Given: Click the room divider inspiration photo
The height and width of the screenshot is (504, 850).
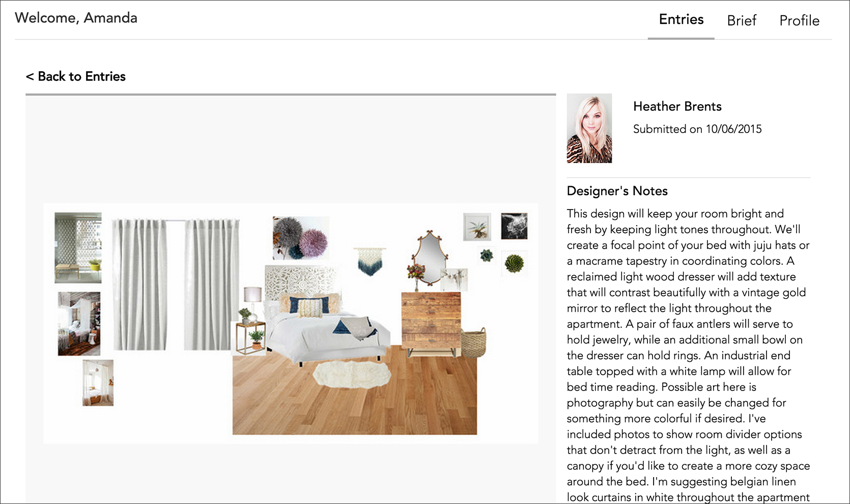Looking at the screenshot, I should tap(78, 248).
